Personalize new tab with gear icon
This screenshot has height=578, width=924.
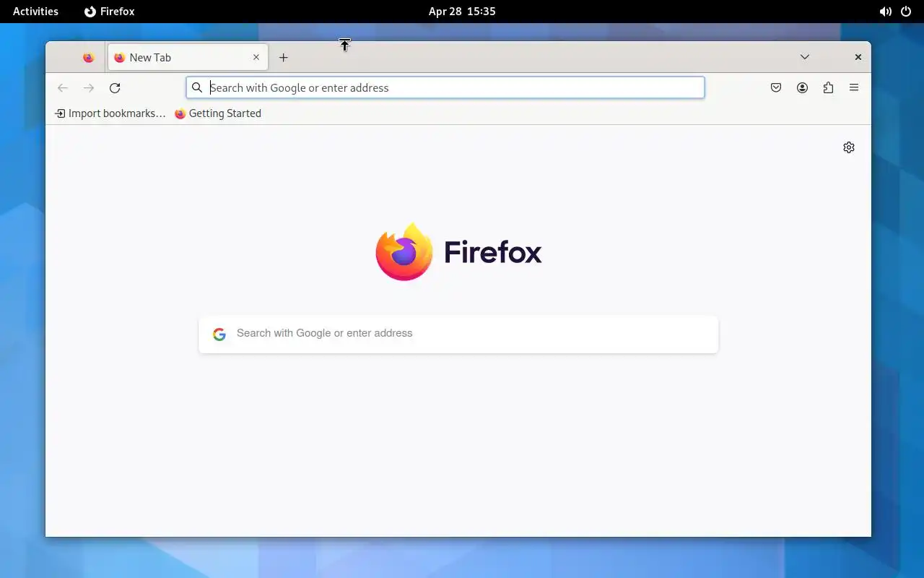(849, 147)
